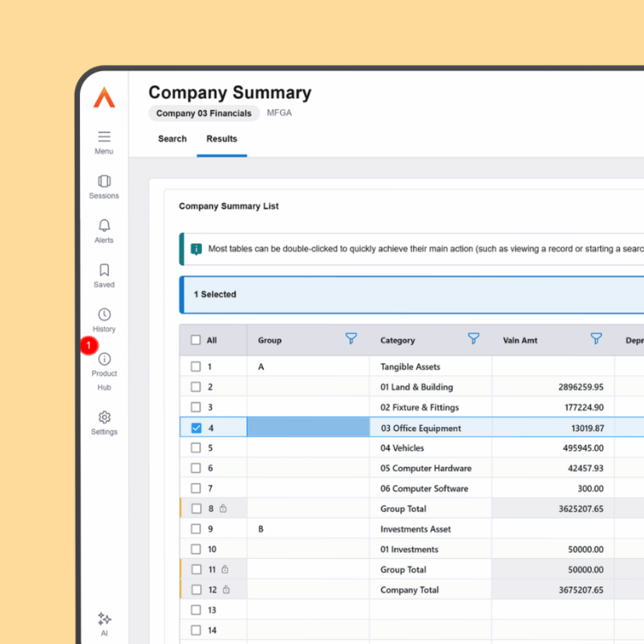Click the value 42457.93
Viewport: 644px width, 644px height.
click(586, 468)
